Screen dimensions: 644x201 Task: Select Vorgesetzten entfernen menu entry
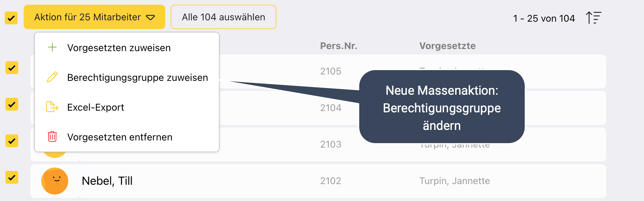[x=120, y=137]
